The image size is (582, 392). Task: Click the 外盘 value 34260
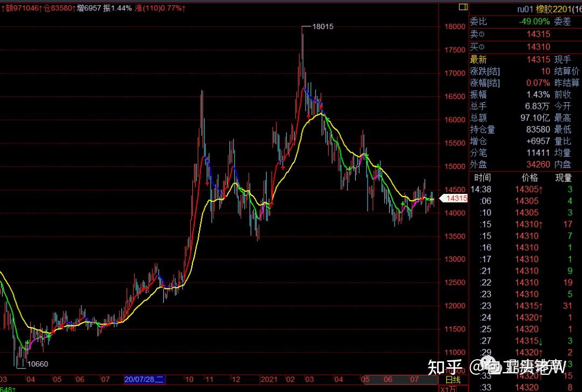pos(538,164)
